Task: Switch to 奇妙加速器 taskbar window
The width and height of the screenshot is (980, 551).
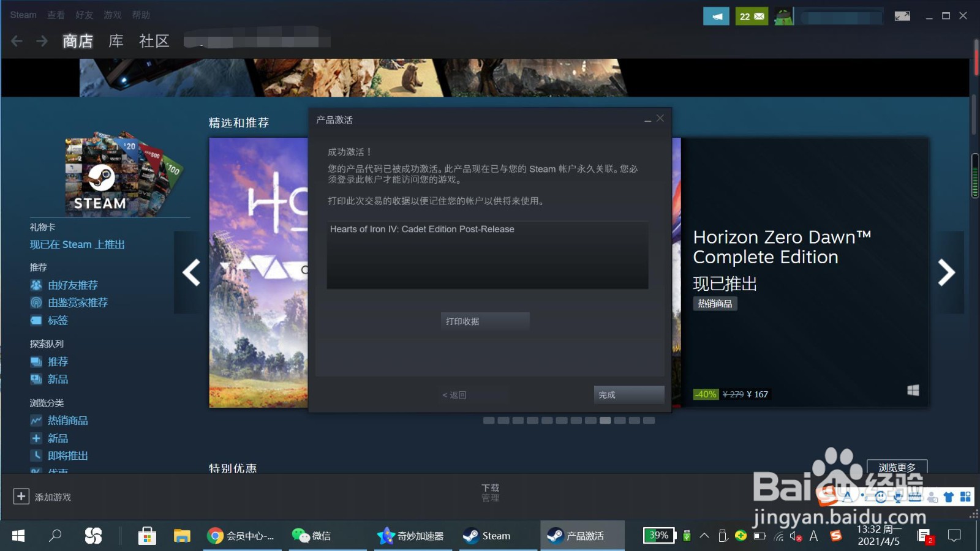Action: point(412,536)
